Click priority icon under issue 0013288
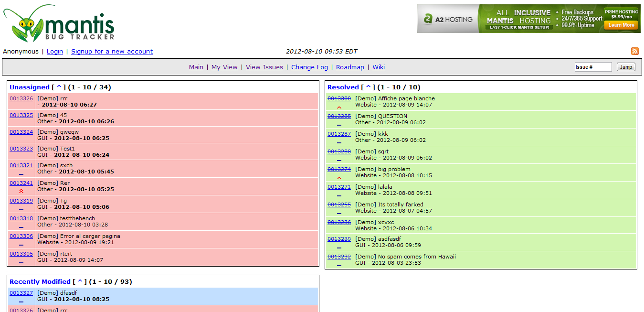Viewport: 644px width, 312px height. [339, 161]
